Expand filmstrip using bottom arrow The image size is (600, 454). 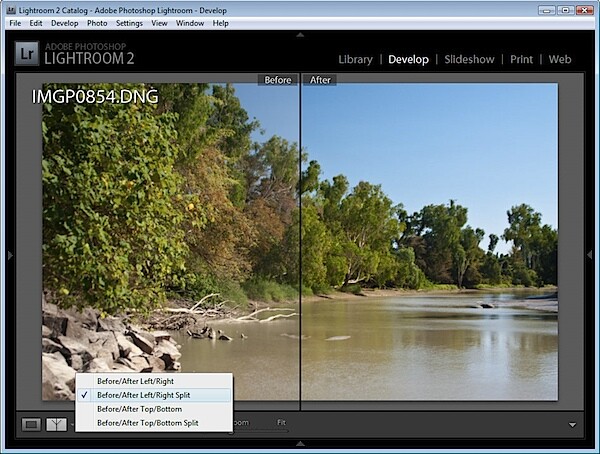300,444
